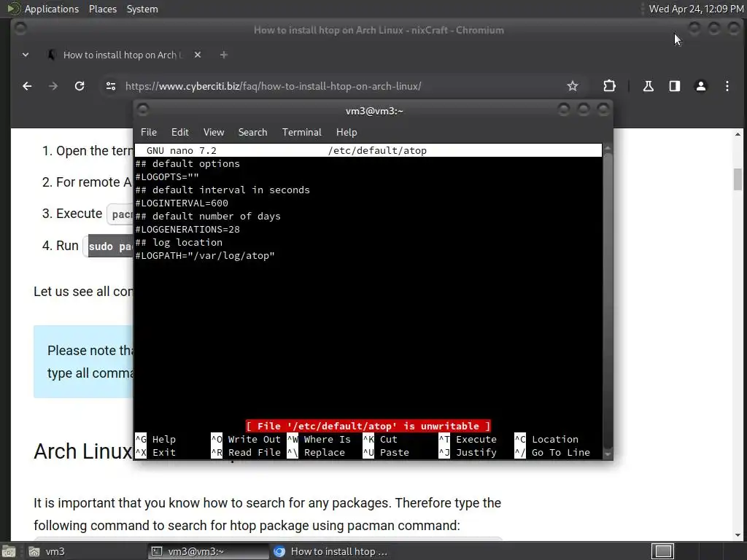Open site information icon beside URL
Screen dimensions: 747x560
(x=111, y=86)
